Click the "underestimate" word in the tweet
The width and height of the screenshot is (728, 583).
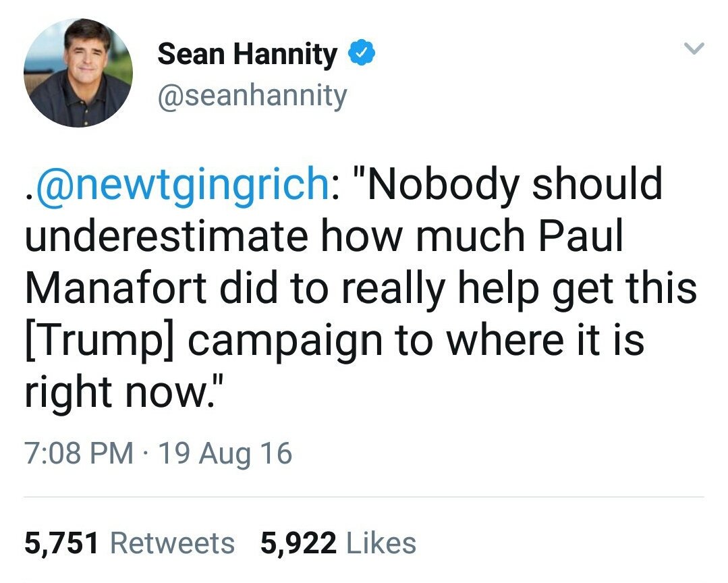tap(166, 235)
